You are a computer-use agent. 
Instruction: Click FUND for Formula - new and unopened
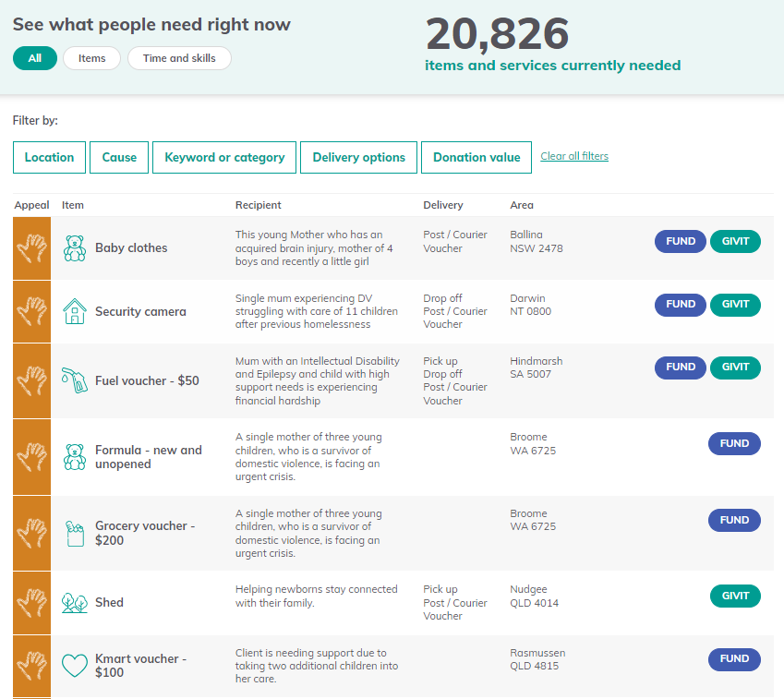(734, 443)
